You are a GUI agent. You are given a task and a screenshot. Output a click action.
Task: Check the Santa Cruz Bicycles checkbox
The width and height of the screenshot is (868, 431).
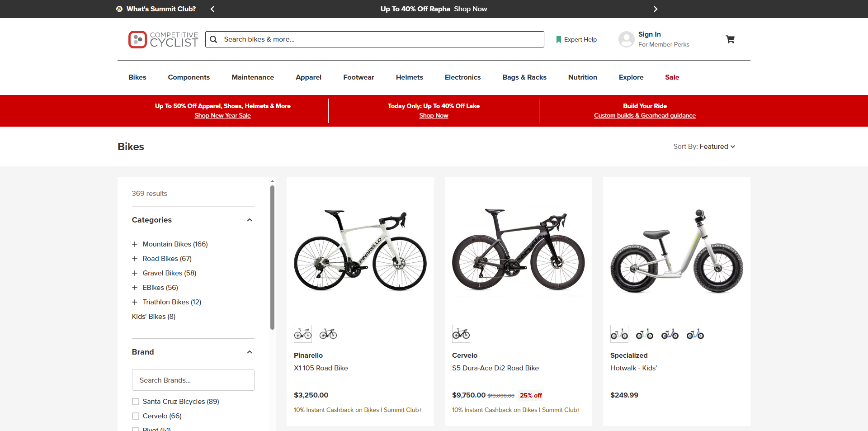(136, 402)
